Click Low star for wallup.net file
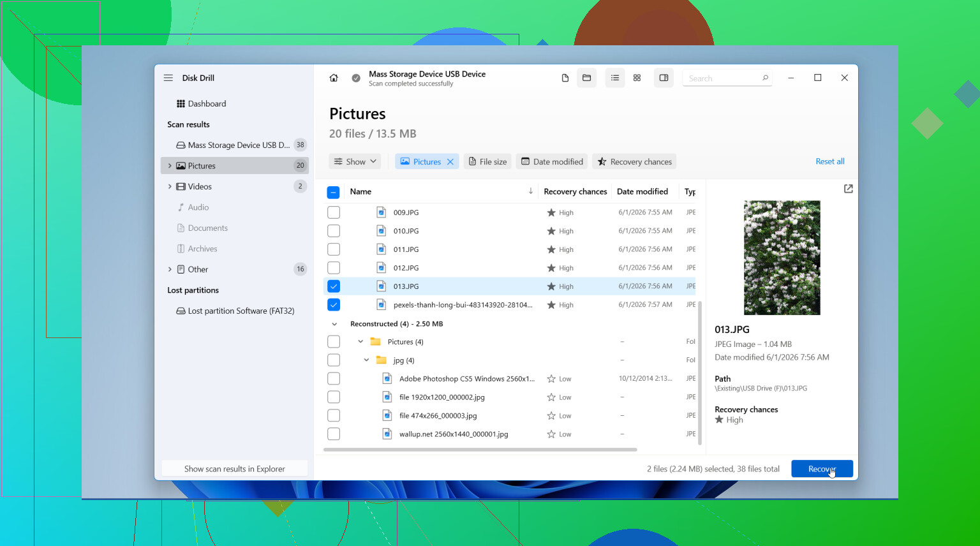Screen dimensions: 980x546 551,434
